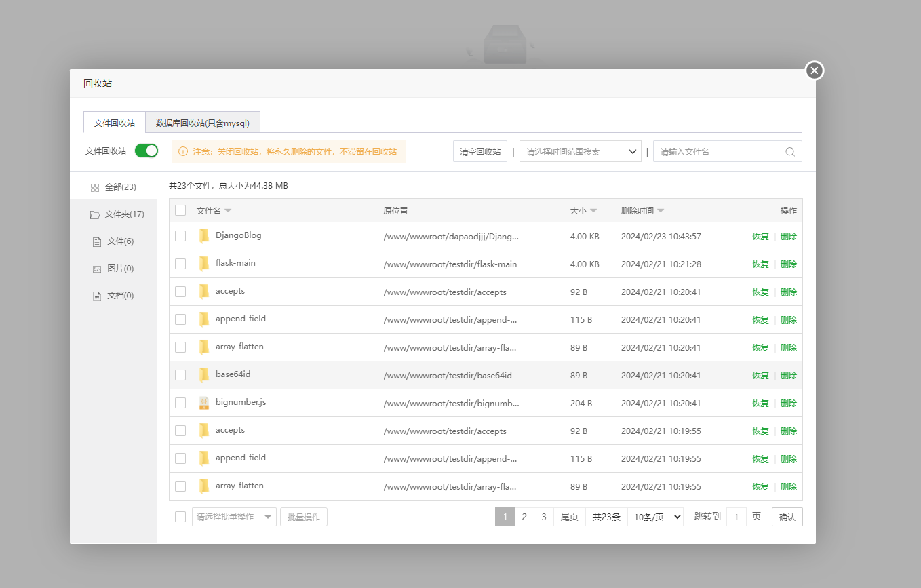Image resolution: width=921 pixels, height=588 pixels.
Task: Click the flask-main file name
Action: [235, 263]
